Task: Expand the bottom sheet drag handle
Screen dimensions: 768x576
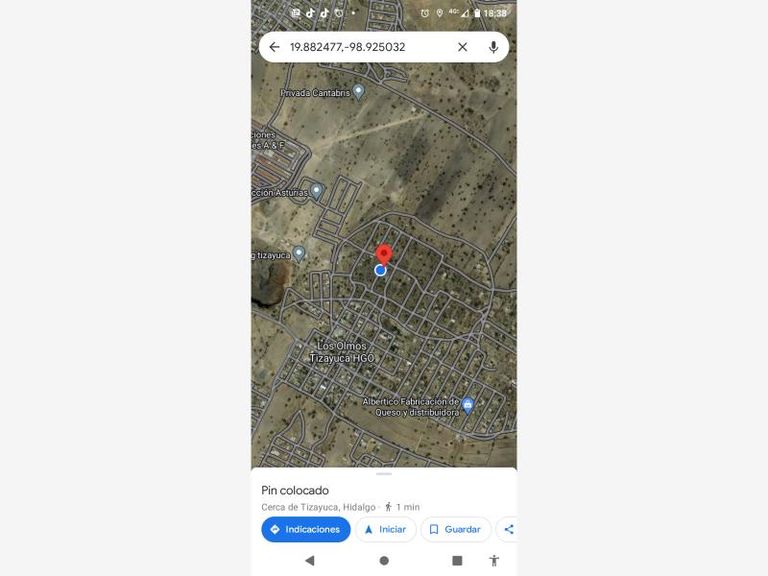Action: tap(384, 474)
